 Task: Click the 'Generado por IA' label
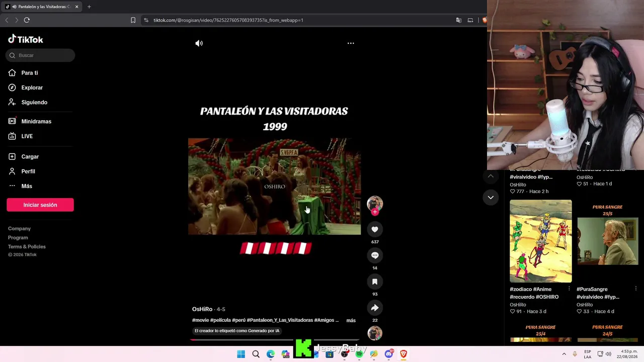237,331
